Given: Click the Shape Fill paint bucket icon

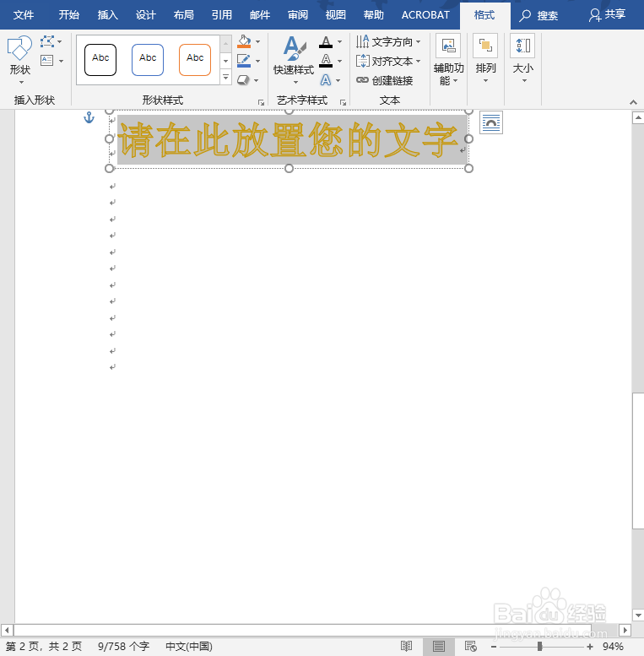Looking at the screenshot, I should (x=244, y=41).
